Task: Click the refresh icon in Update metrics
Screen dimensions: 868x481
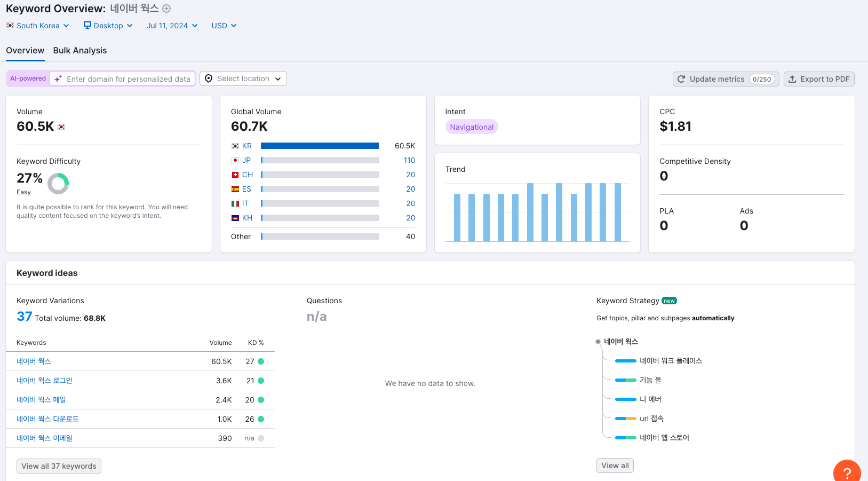Action: point(681,79)
